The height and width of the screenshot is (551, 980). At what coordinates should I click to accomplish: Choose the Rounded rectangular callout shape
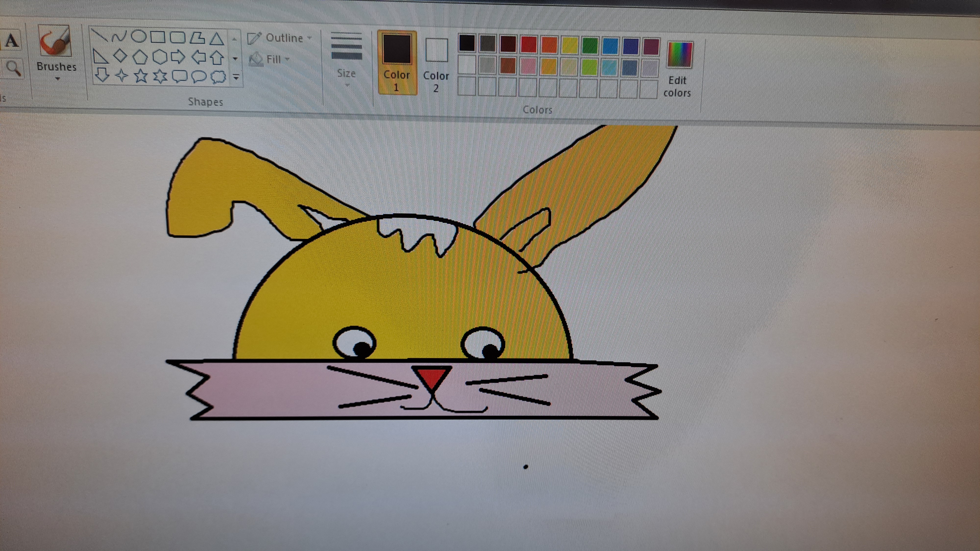pos(180,76)
